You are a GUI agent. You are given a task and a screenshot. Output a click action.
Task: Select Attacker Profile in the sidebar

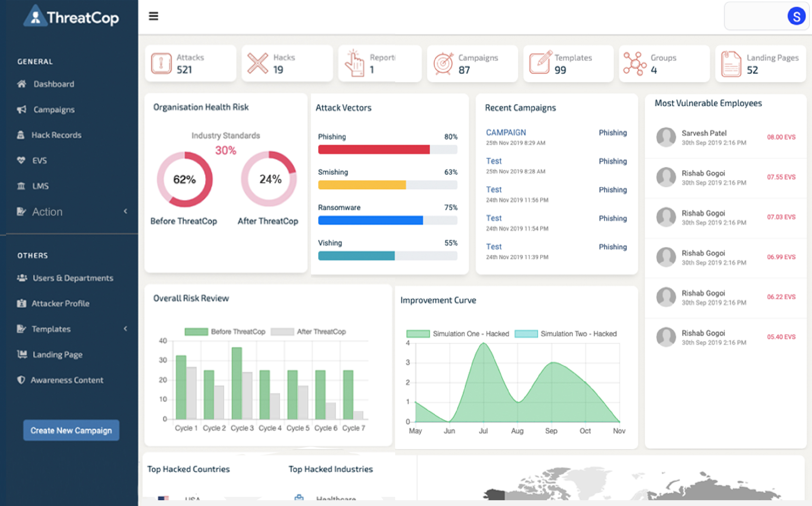60,303
